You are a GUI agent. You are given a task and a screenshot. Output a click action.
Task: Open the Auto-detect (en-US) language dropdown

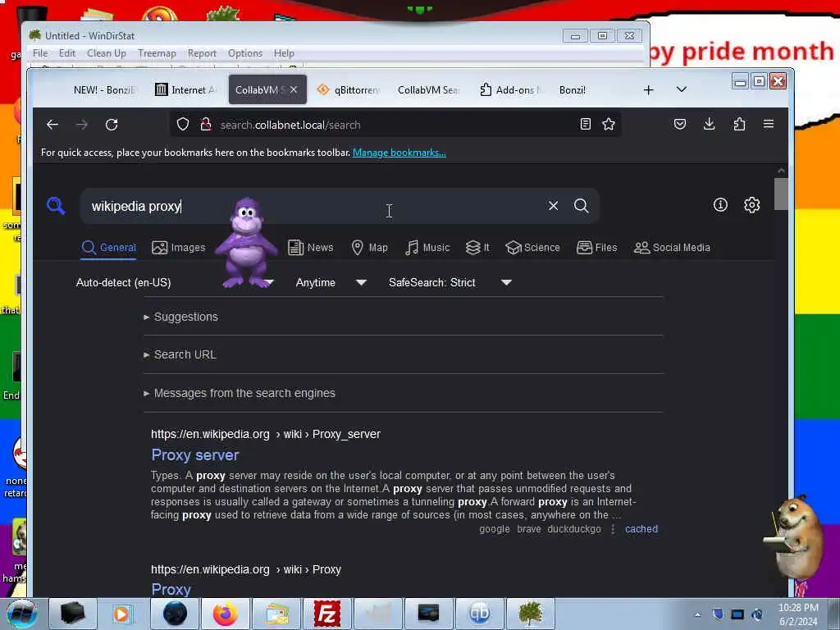click(175, 282)
